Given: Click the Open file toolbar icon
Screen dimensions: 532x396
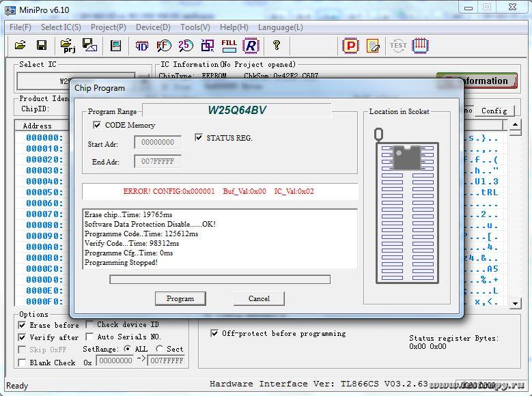Looking at the screenshot, I should pos(20,46).
